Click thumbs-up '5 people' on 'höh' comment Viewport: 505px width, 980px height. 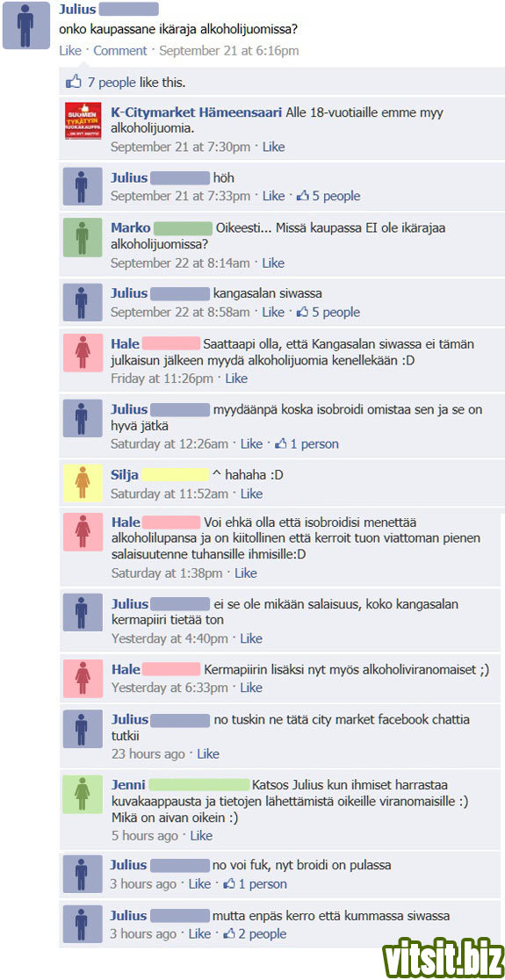(328, 196)
